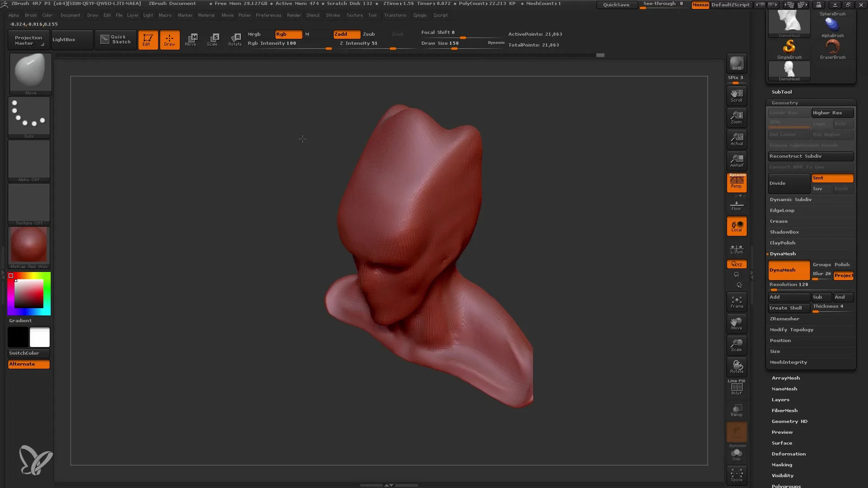Enable Draw mode button
This screenshot has height=488, width=868.
pyautogui.click(x=170, y=40)
